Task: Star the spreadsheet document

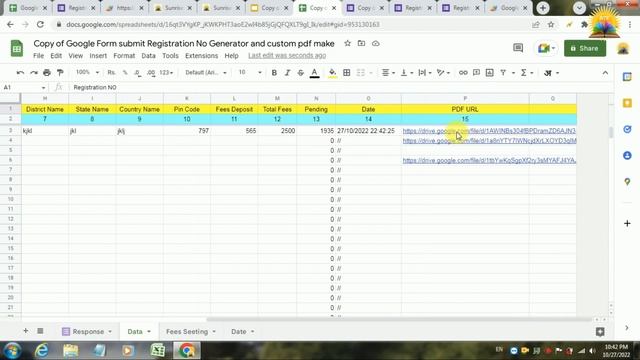Action: pos(347,43)
